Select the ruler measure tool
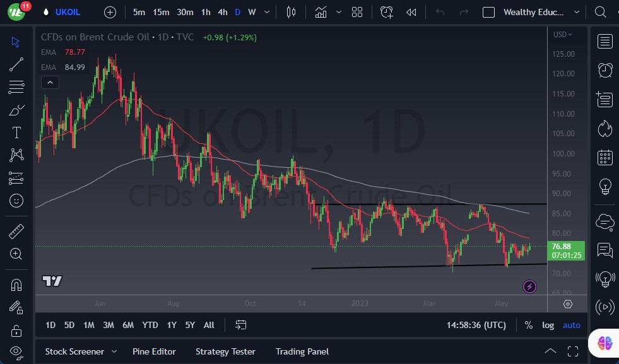 [x=16, y=232]
